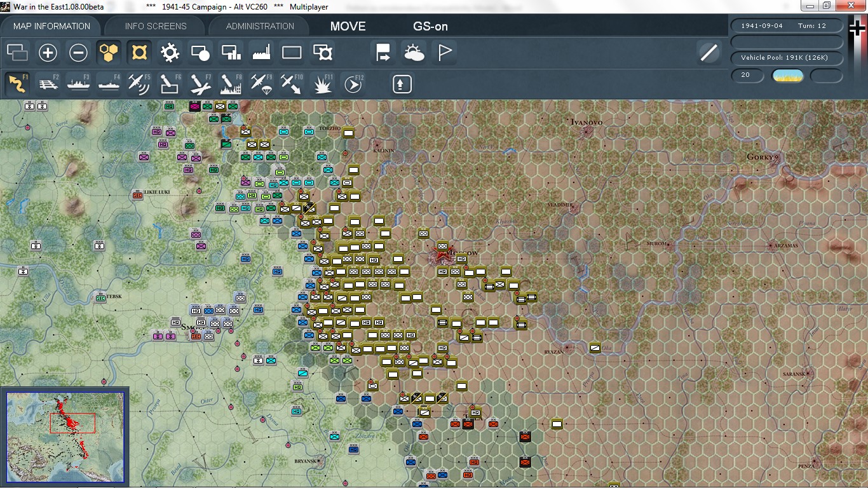The image size is (868, 488).
Task: Click the rectangle with circle icon
Action: [x=200, y=53]
